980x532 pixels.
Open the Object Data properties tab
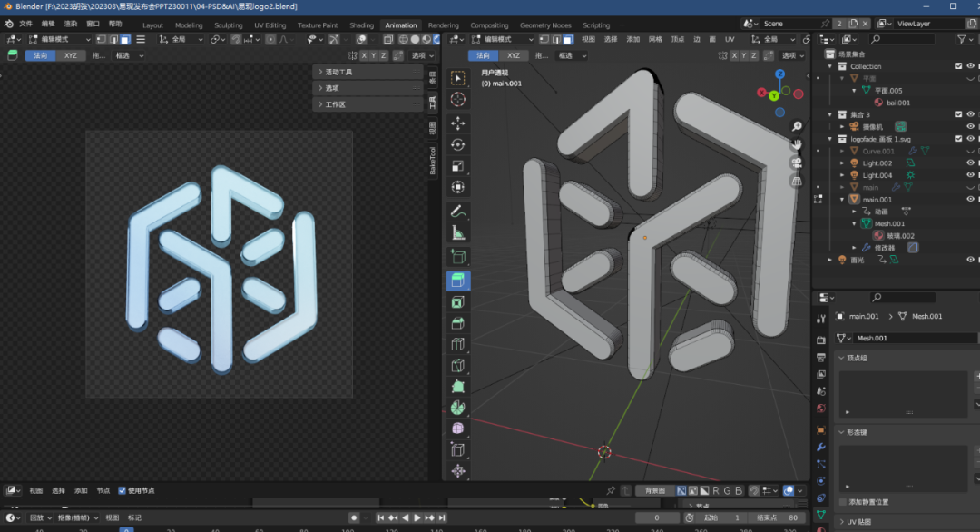pyautogui.click(x=821, y=515)
